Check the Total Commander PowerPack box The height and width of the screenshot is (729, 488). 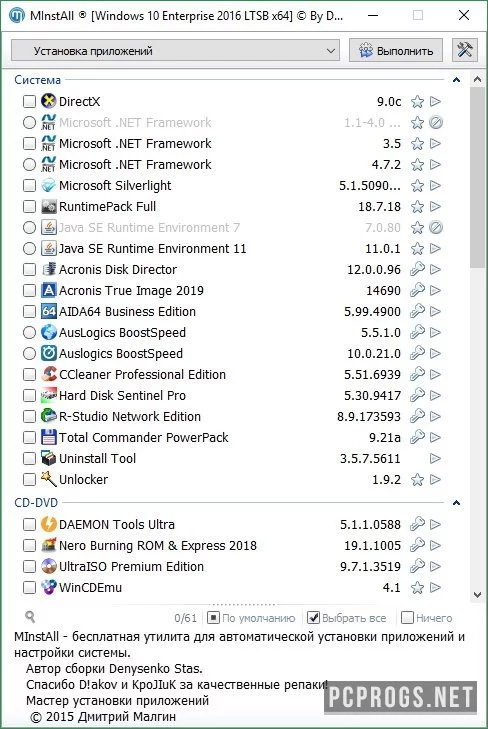29,437
